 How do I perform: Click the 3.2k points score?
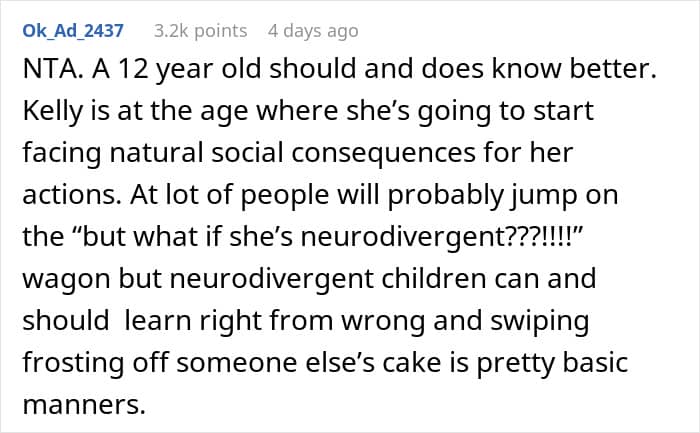(x=200, y=31)
